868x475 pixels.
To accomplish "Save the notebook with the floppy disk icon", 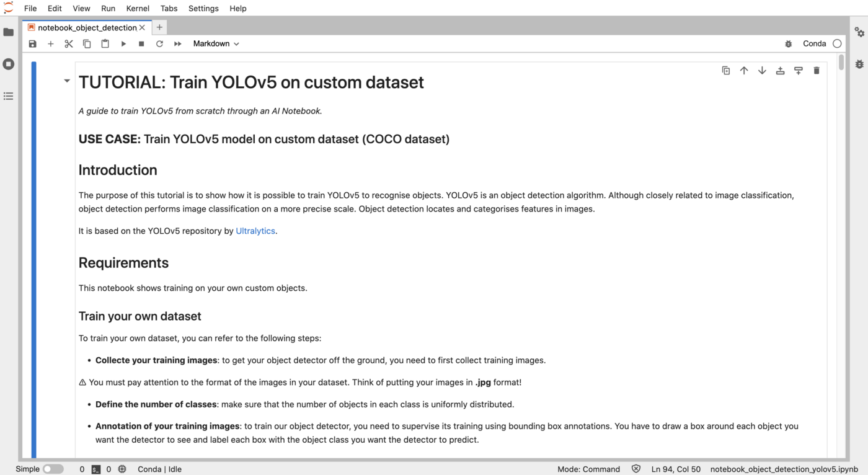I will 33,44.
